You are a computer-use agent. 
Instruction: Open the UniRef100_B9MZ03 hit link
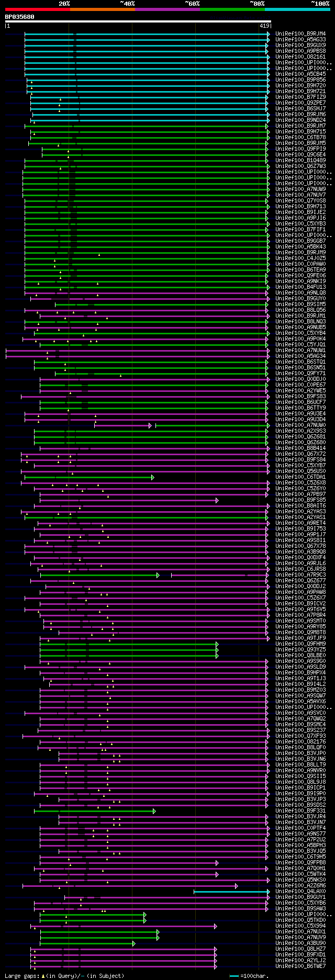(x=300, y=690)
